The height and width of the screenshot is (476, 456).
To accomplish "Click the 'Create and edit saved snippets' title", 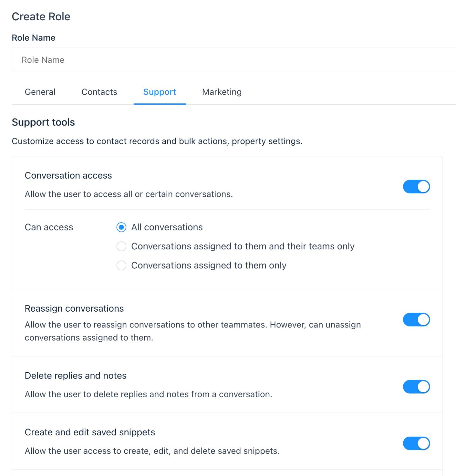I will tap(90, 432).
